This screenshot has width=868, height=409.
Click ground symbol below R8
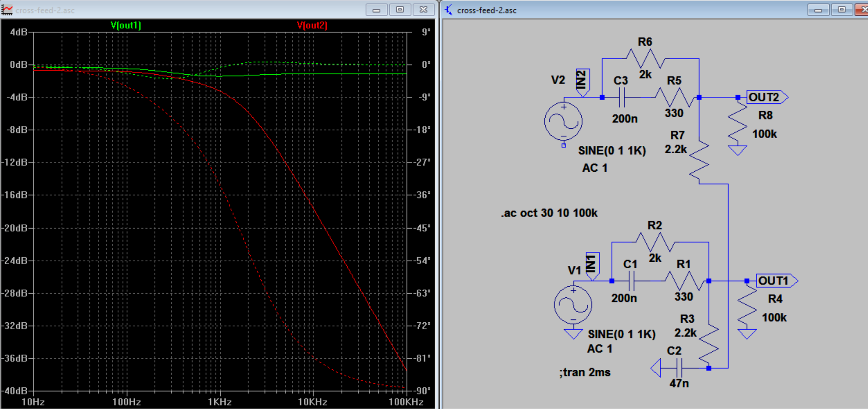738,150
